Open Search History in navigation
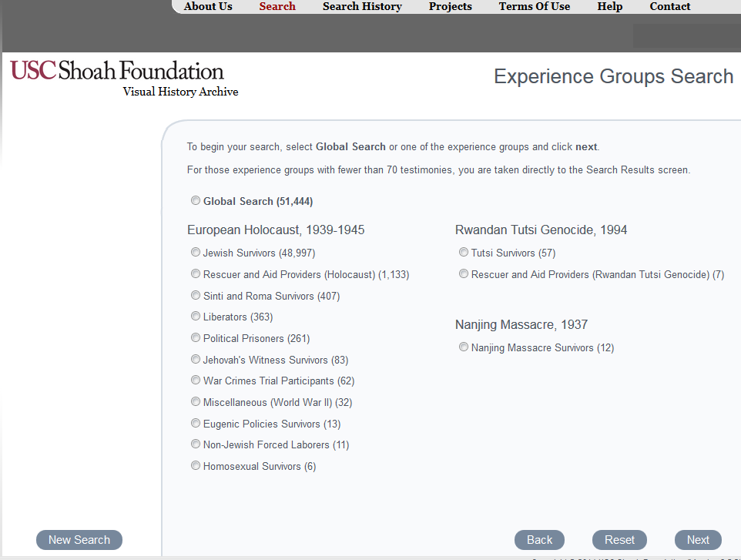The image size is (741, 560). click(363, 6)
